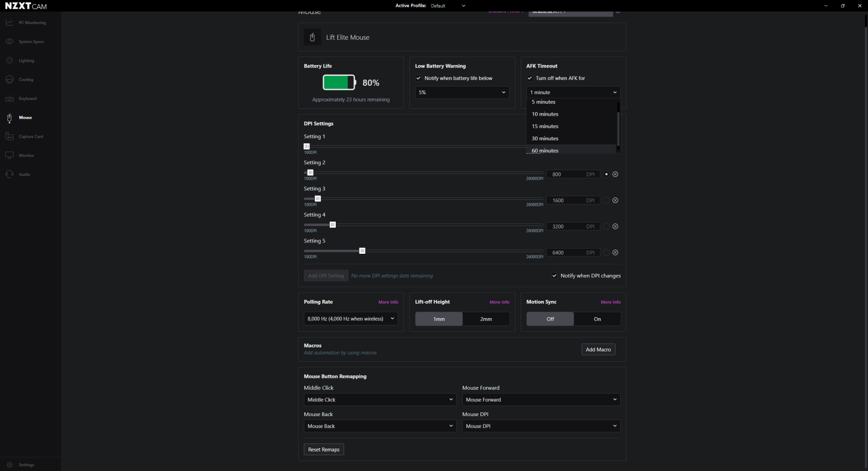Viewport: 868px width, 471px height.
Task: Choose 10 minutes AFK timeout option
Action: pos(572,114)
